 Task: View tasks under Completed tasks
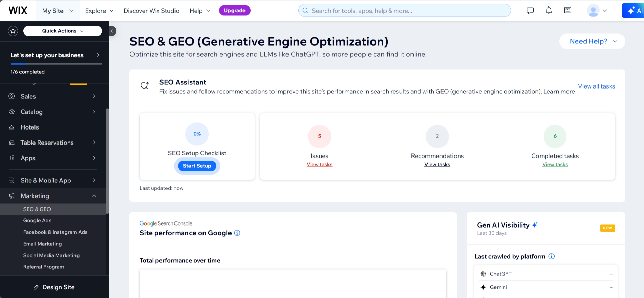[555, 165]
